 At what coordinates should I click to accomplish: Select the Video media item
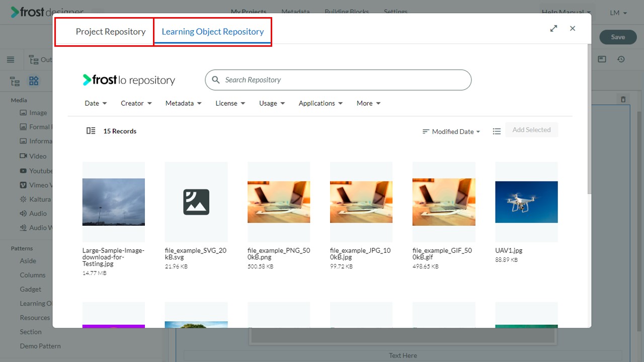click(33, 156)
